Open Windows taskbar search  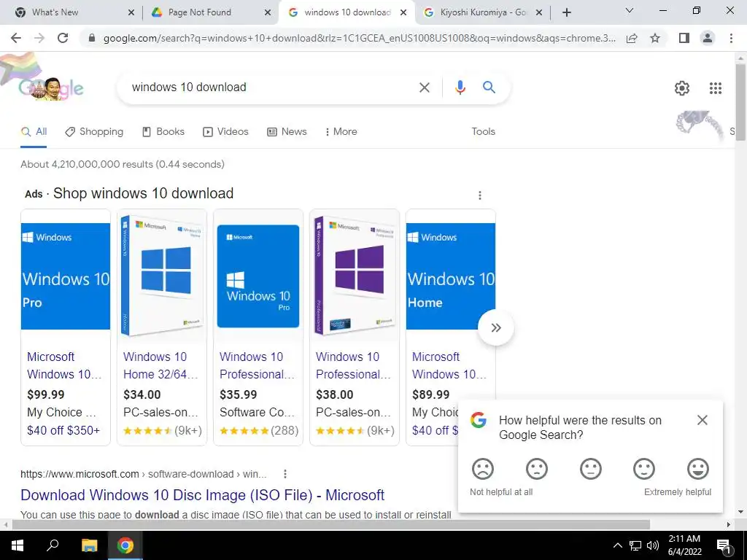coord(53,545)
